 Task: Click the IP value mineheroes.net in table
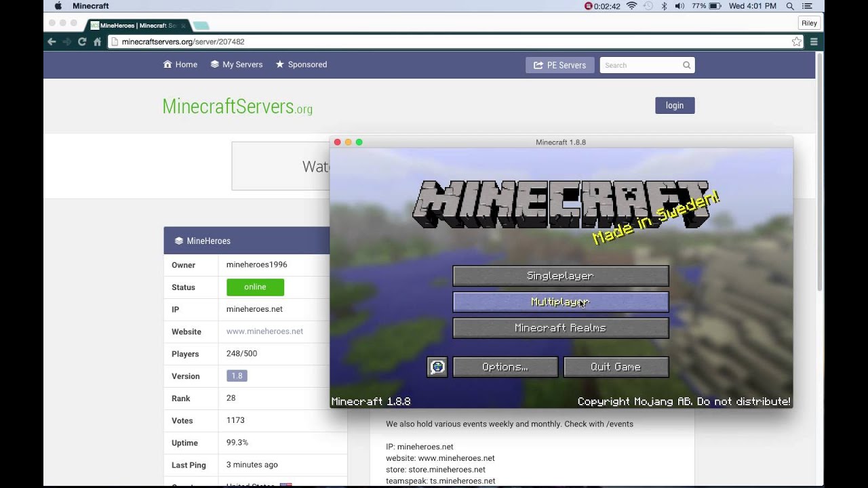[x=254, y=309]
